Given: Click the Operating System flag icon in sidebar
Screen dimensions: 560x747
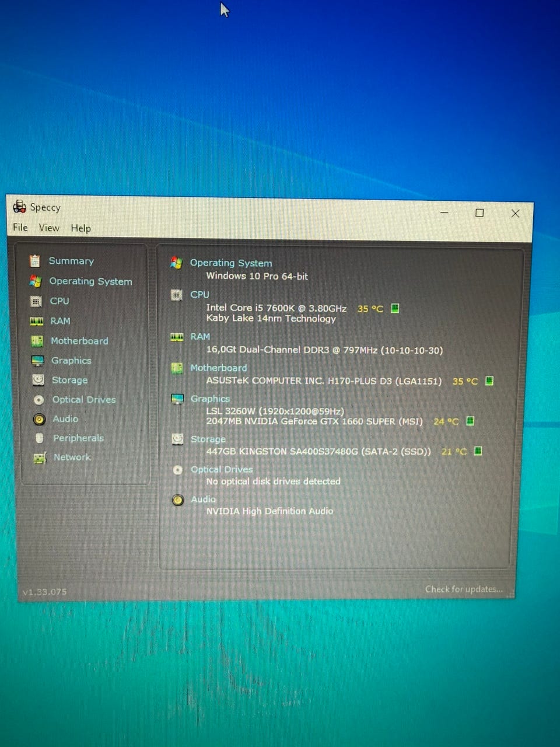Looking at the screenshot, I should 36,281.
